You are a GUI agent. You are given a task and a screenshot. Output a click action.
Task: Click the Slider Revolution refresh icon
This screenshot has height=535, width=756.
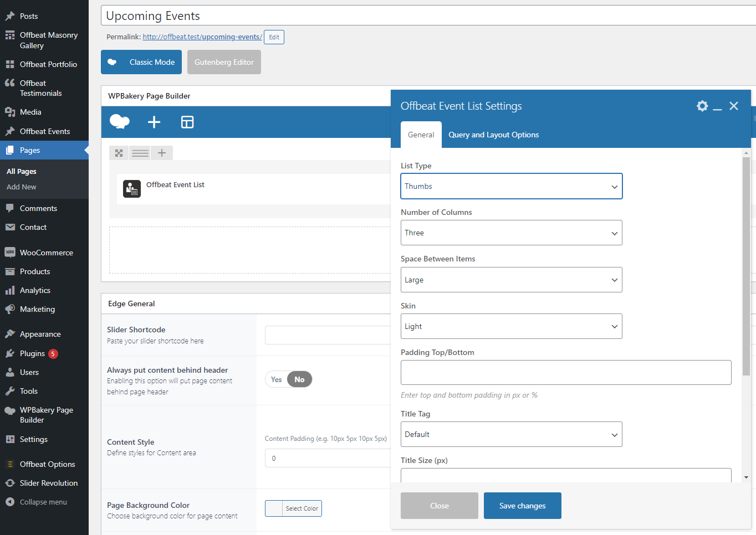tap(10, 483)
